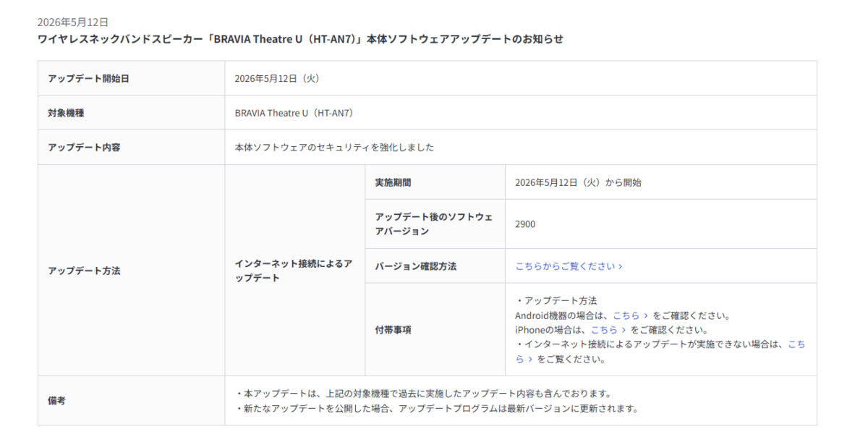Click the ・アップデート方法 bullet text

[556, 301]
